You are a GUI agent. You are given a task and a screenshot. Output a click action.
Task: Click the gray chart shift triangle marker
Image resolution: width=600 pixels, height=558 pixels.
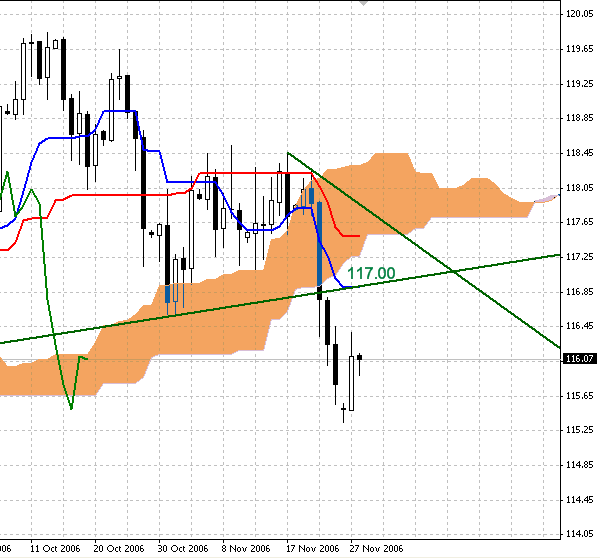pos(363,3)
